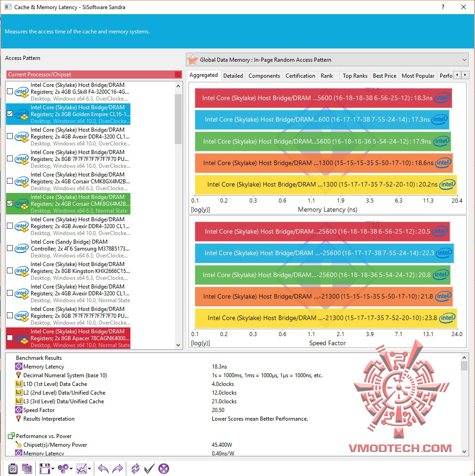Click the L3 Data/Unified Cache result icon
The image size is (475, 476).
(19, 401)
